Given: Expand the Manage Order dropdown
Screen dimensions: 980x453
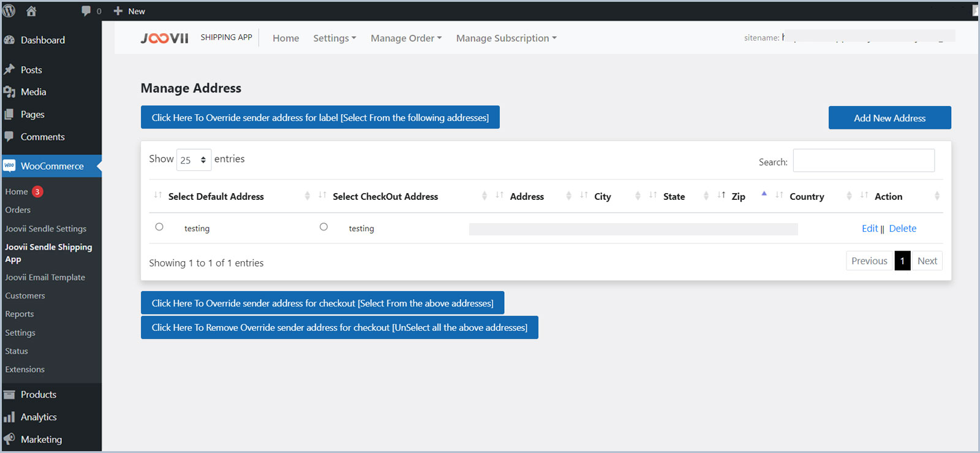Looking at the screenshot, I should point(405,38).
